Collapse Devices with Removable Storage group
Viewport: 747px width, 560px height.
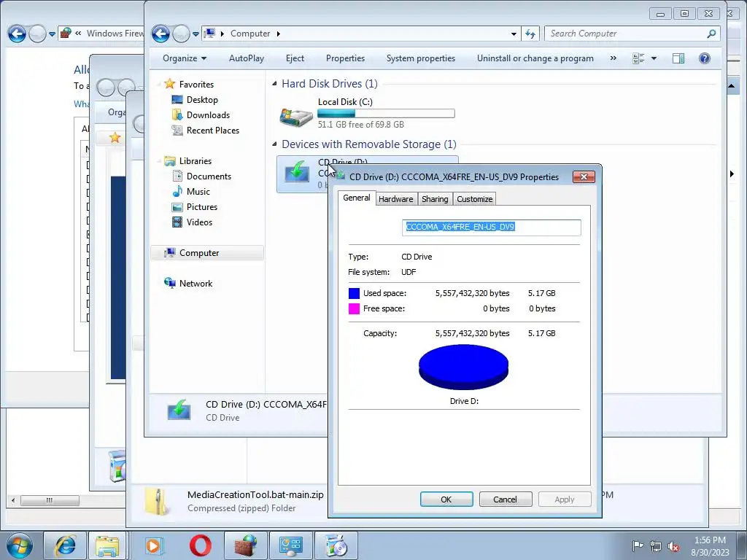(x=274, y=144)
